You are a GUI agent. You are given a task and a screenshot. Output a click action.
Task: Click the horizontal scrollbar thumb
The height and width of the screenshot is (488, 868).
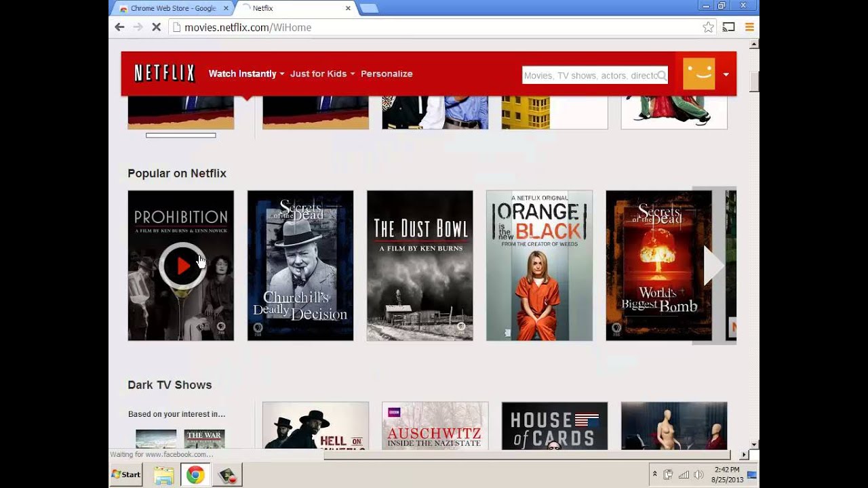pyautogui.click(x=526, y=455)
